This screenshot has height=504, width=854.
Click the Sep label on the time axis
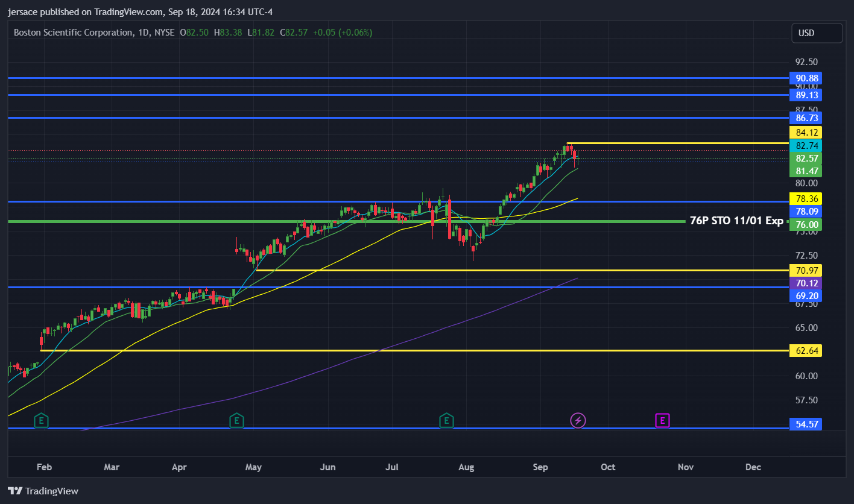pos(540,467)
